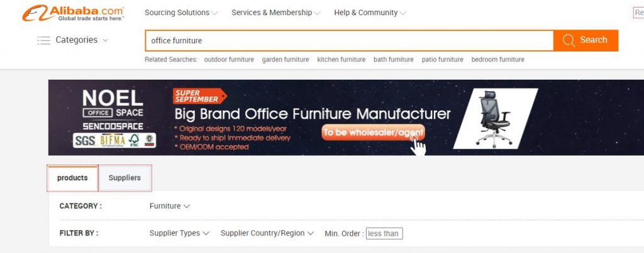Image resolution: width=644 pixels, height=253 pixels.
Task: Select the products tab
Action: (x=72, y=178)
